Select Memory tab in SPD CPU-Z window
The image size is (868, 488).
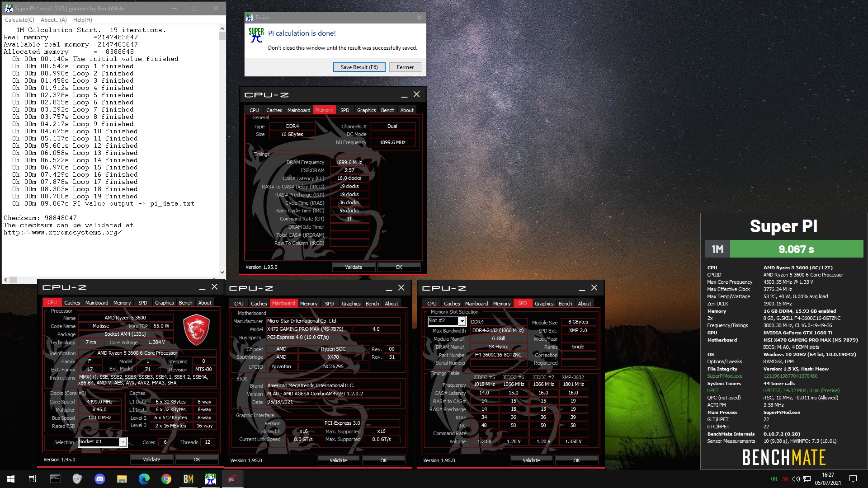502,304
